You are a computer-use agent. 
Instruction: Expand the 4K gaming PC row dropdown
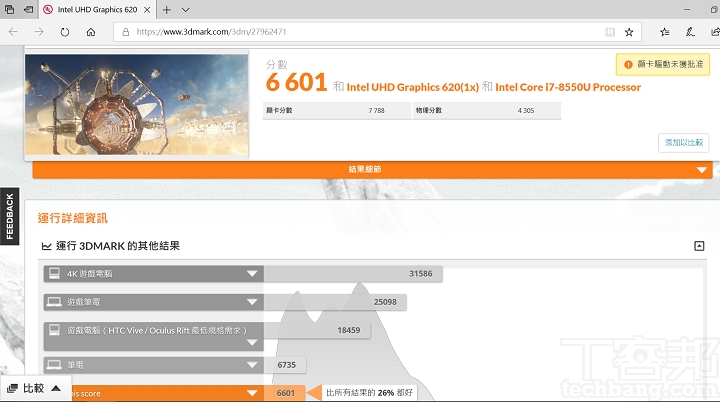(252, 274)
